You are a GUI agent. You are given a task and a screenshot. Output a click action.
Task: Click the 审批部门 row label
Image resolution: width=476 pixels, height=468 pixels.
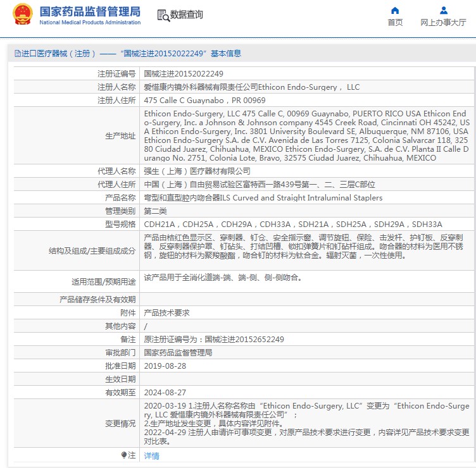click(x=120, y=353)
